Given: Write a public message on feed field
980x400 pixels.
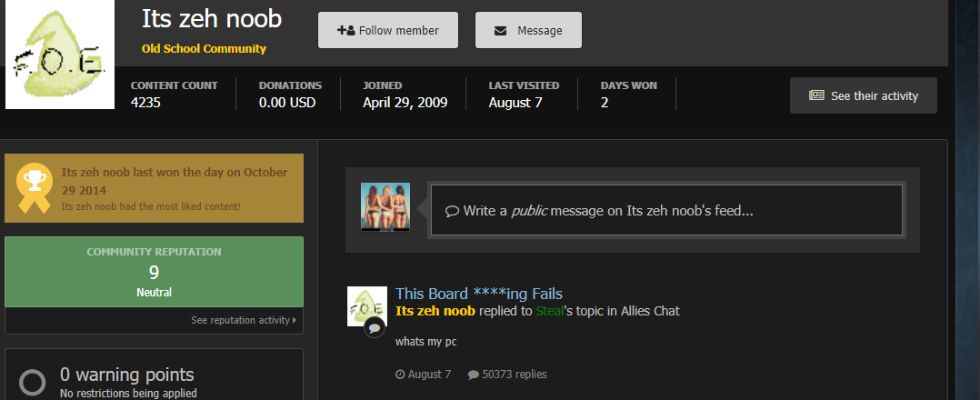Looking at the screenshot, I should coord(666,210).
